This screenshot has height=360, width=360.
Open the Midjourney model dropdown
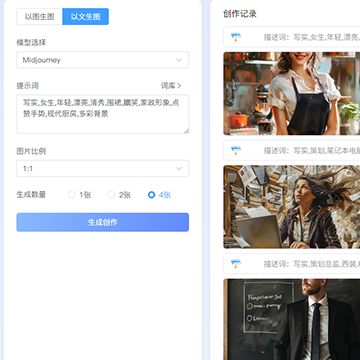tap(103, 60)
